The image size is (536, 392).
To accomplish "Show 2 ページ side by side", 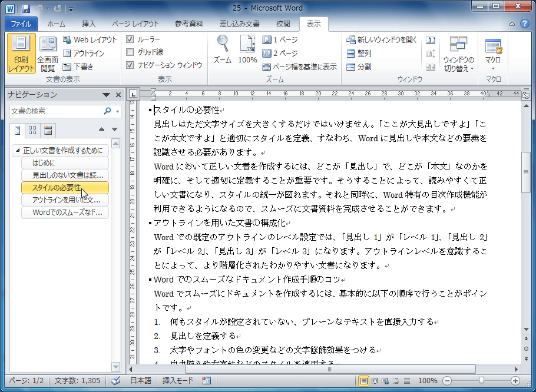I will pyautogui.click(x=280, y=54).
